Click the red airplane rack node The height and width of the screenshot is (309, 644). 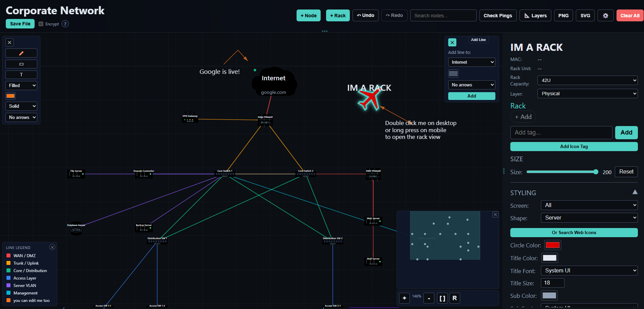369,100
